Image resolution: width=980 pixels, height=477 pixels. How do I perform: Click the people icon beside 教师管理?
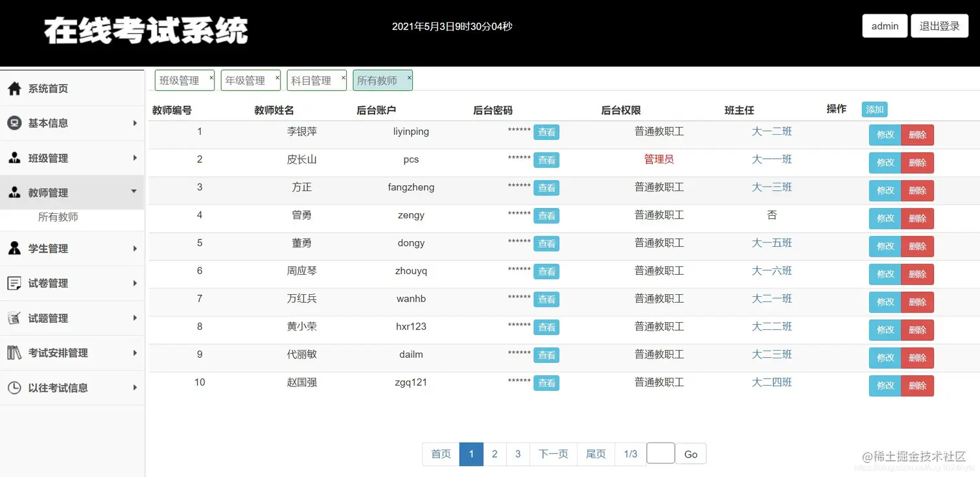pyautogui.click(x=14, y=192)
